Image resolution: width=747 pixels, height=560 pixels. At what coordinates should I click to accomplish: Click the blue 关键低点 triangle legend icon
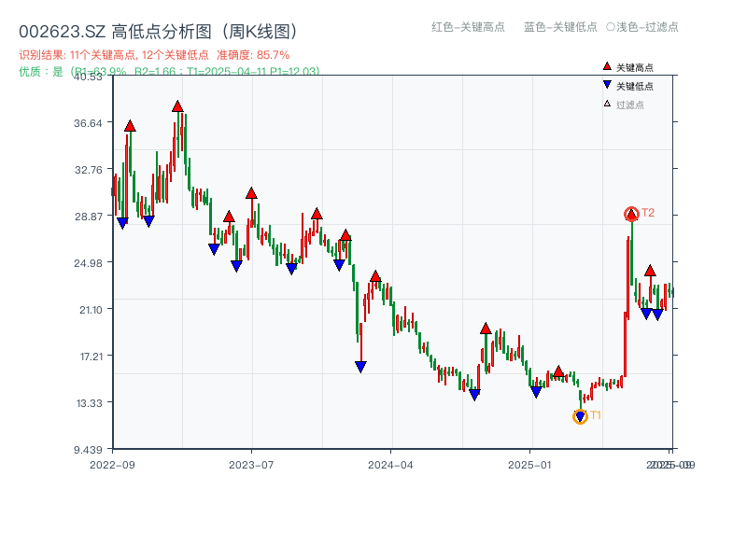click(607, 85)
